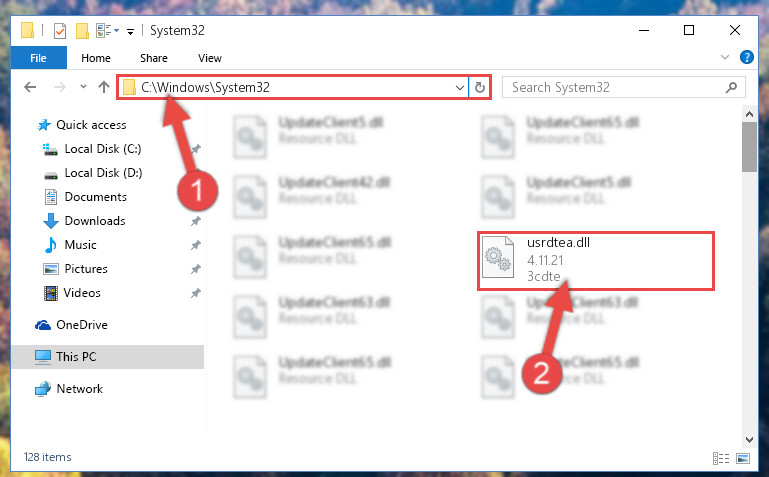Image resolution: width=769 pixels, height=477 pixels.
Task: Switch to details view layout icon
Action: click(720, 458)
